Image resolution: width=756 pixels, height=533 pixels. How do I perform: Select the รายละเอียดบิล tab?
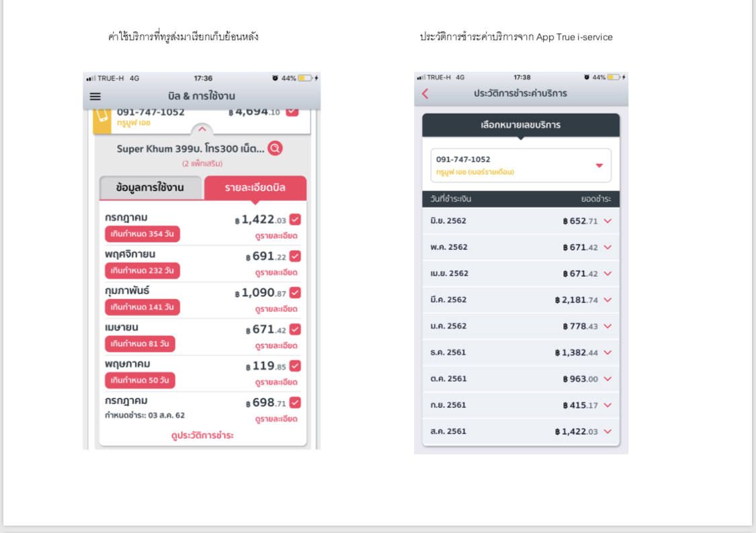coord(255,188)
